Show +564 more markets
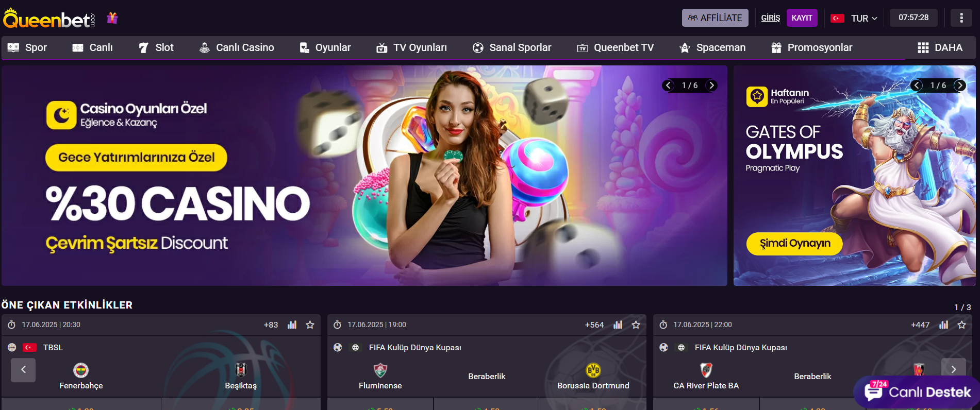The image size is (980, 410). [x=594, y=325]
